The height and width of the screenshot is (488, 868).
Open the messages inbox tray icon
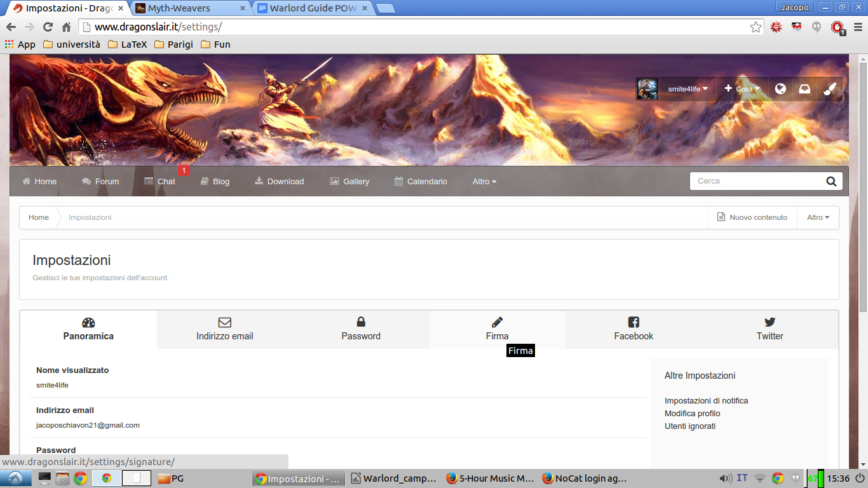[x=804, y=89]
